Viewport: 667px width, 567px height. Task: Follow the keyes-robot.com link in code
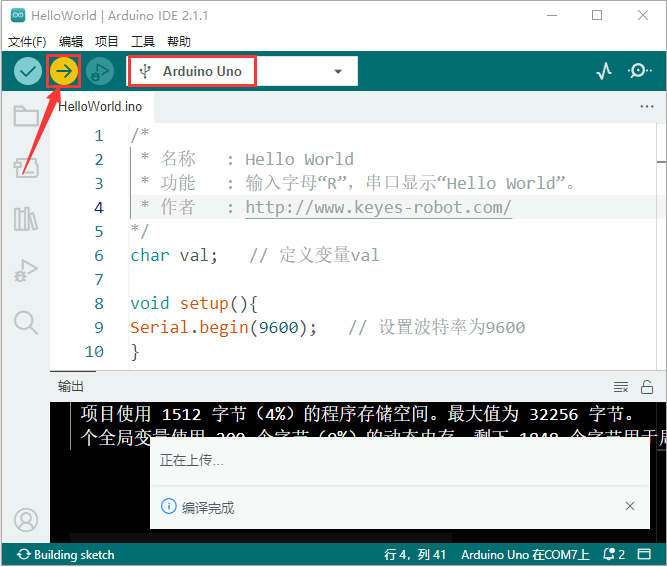coord(379,208)
